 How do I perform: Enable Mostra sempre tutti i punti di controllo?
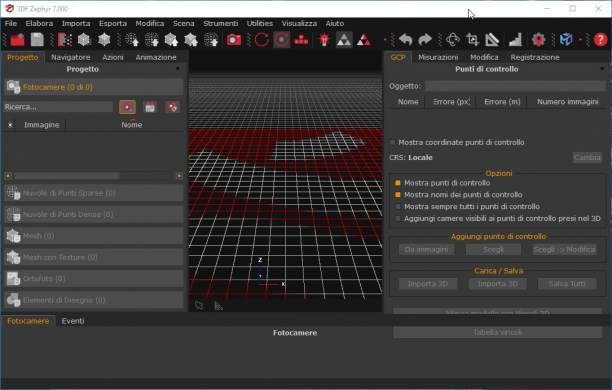coord(398,207)
